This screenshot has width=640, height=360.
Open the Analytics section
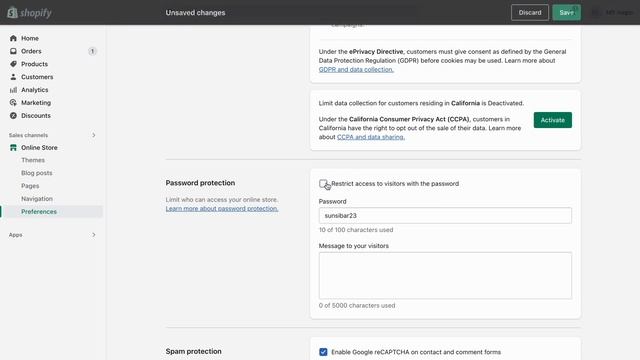point(35,90)
